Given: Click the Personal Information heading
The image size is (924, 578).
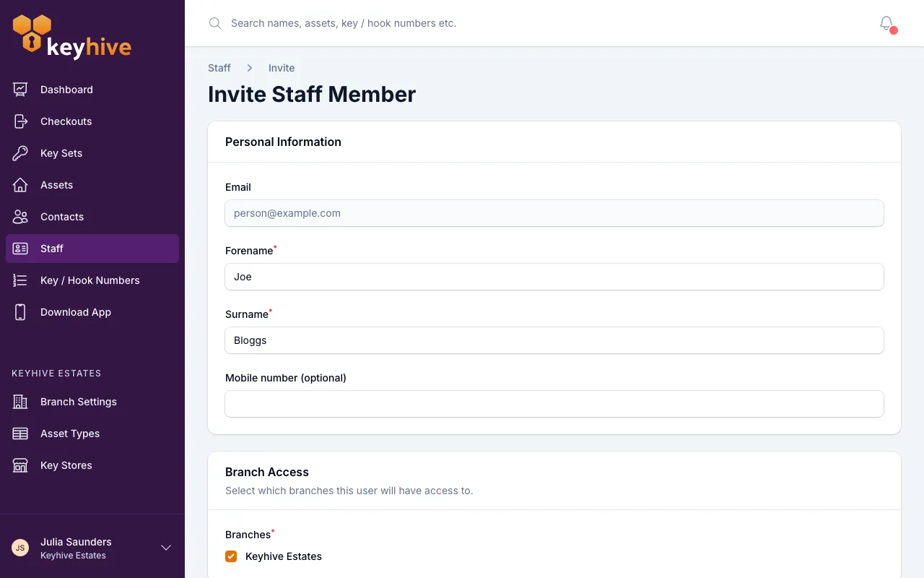Looking at the screenshot, I should pos(283,142).
